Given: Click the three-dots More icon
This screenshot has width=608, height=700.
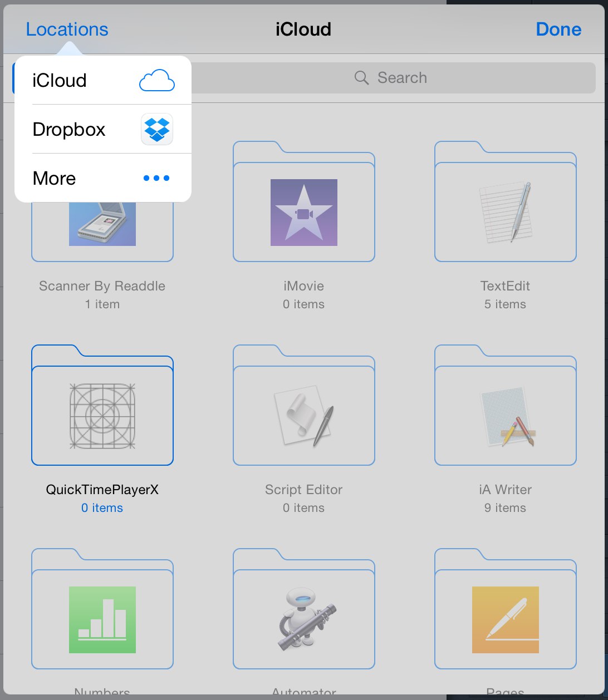Looking at the screenshot, I should (x=156, y=178).
